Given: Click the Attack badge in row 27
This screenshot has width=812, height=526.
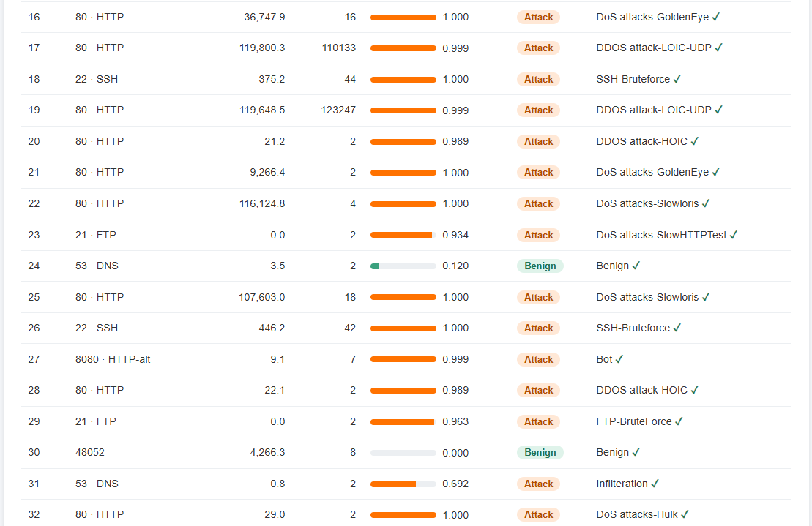Looking at the screenshot, I should point(539,359).
